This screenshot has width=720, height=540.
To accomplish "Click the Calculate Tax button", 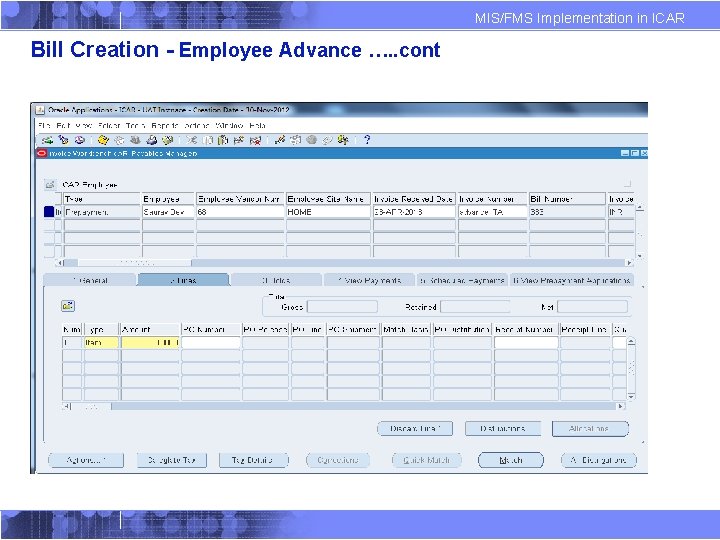I will pyautogui.click(x=172, y=460).
